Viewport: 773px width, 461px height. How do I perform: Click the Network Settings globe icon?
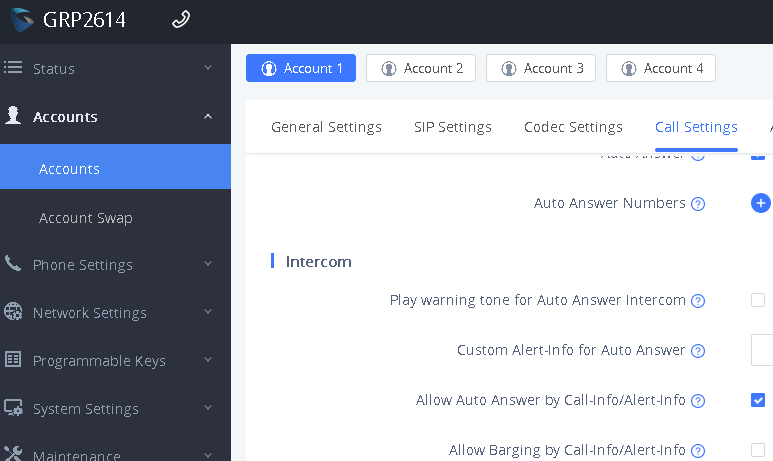tap(13, 312)
